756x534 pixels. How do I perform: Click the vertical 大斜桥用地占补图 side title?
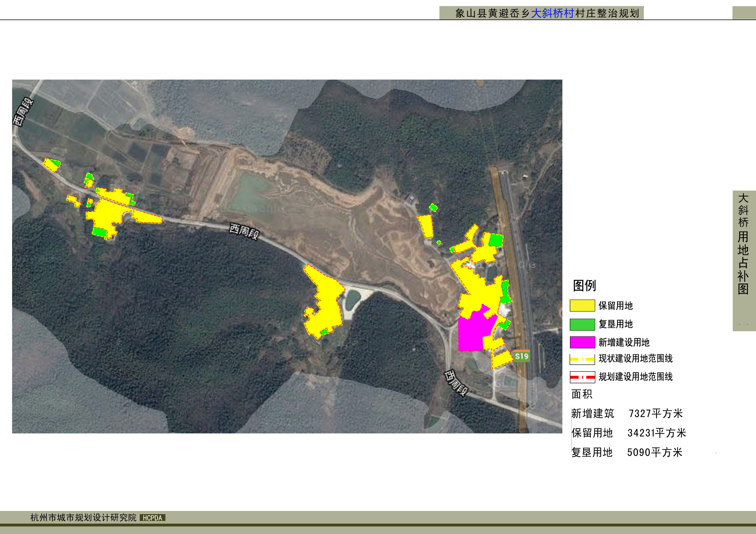coord(743,244)
